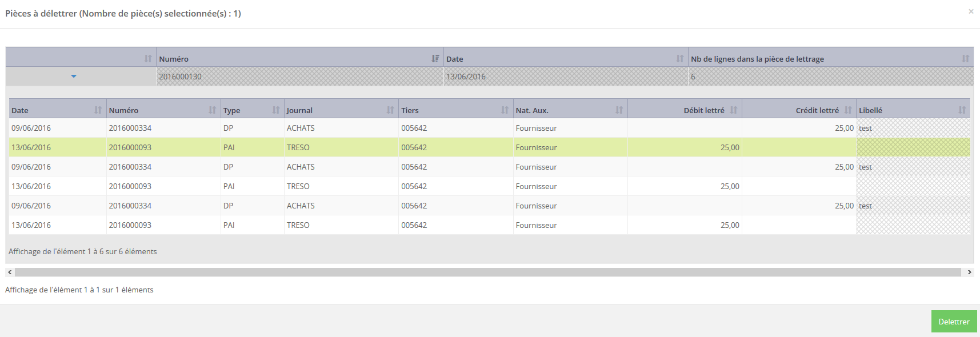Image resolution: width=980 pixels, height=337 pixels.
Task: Sort by Crédit lettré column icon
Action: pos(848,110)
